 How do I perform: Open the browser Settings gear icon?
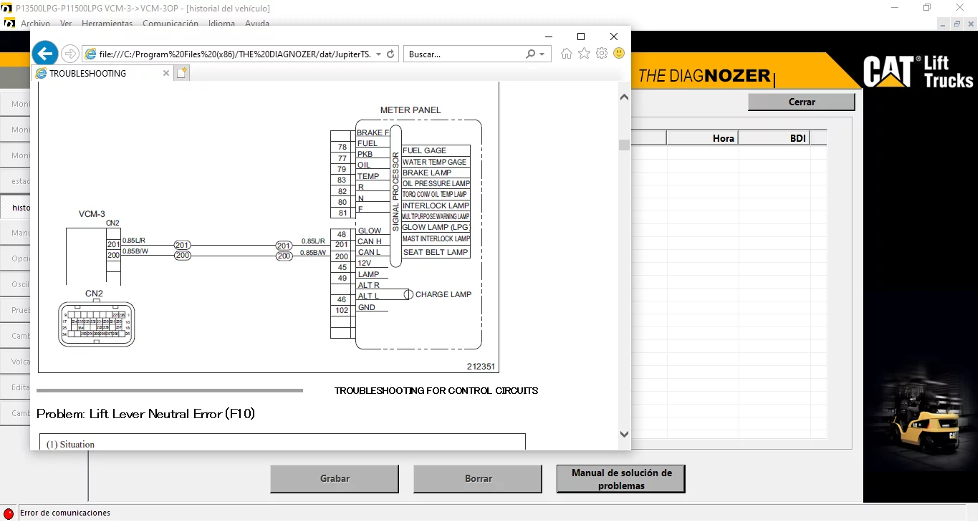tap(601, 53)
